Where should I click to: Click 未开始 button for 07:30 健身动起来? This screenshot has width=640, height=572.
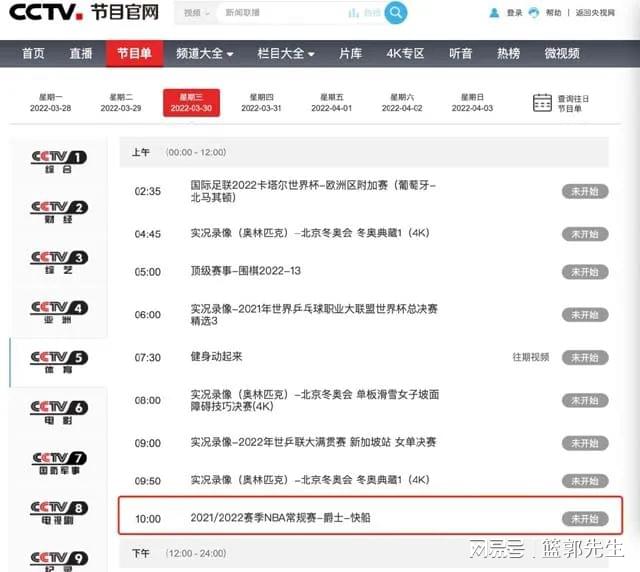pos(585,358)
